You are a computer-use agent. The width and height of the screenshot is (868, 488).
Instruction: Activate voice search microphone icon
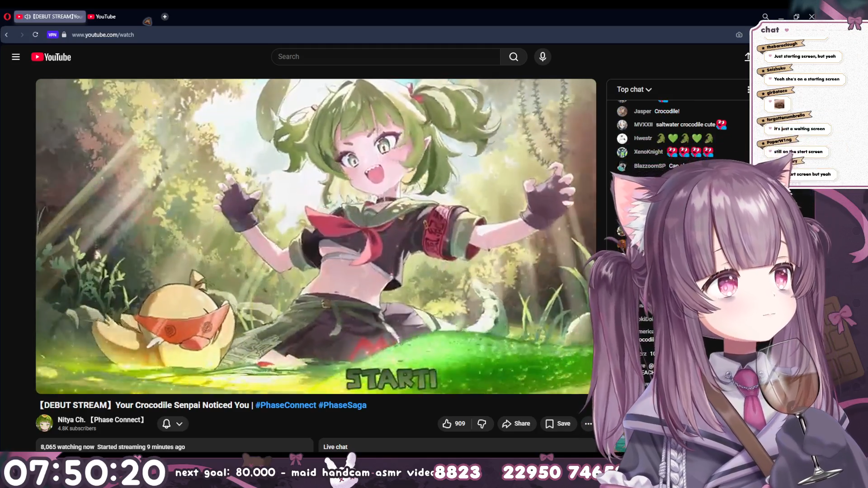[542, 57]
